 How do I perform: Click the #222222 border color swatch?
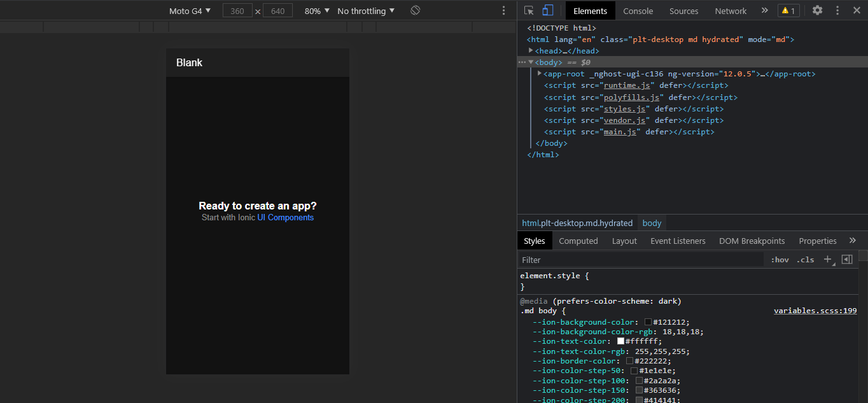tap(629, 361)
